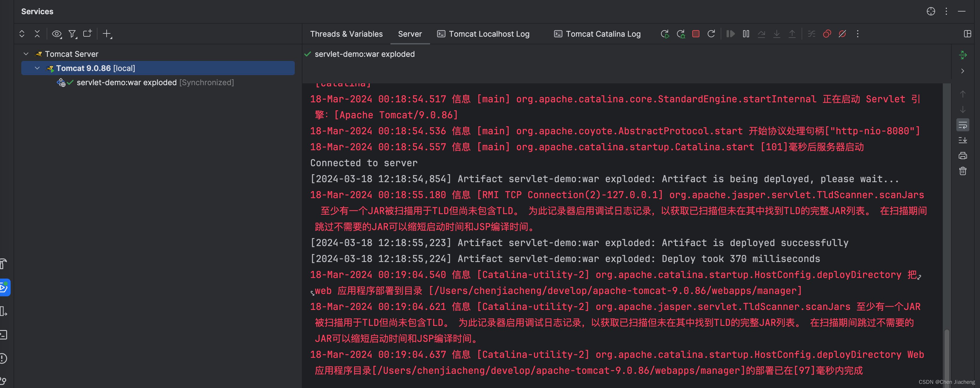This screenshot has width=980, height=388.
Task: Open the Tomcat Catalina Log tab
Action: (597, 34)
